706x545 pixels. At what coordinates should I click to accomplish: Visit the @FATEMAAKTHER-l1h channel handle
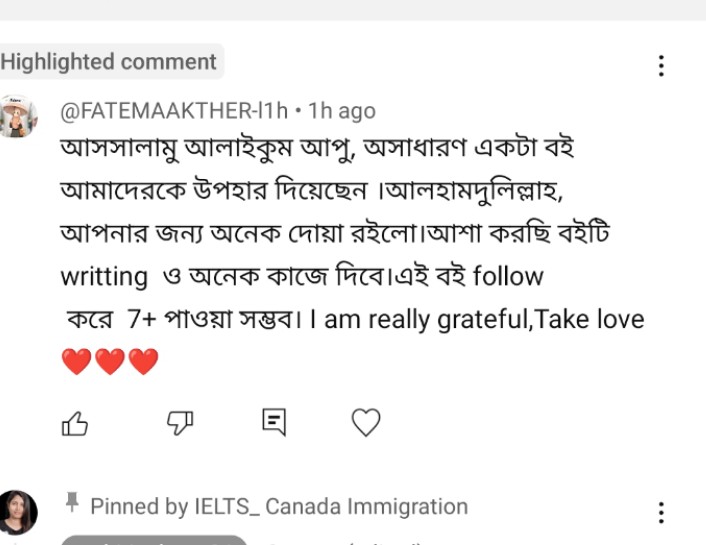click(x=174, y=110)
